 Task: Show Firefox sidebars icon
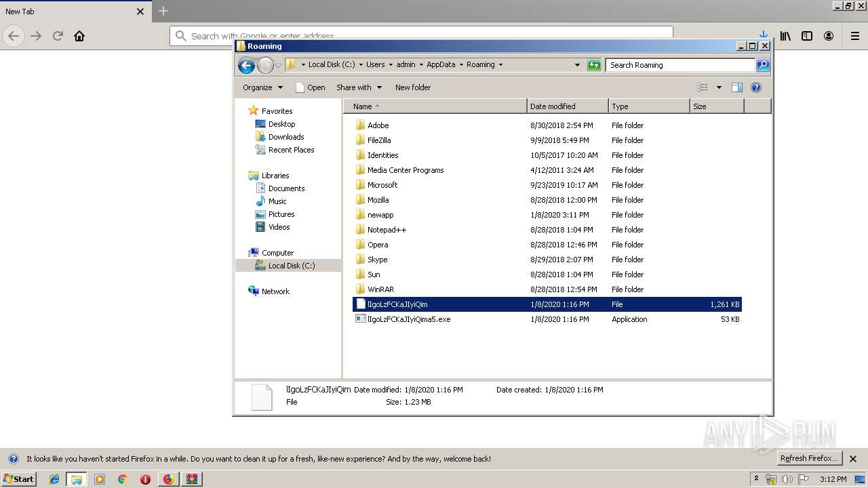coord(807,36)
